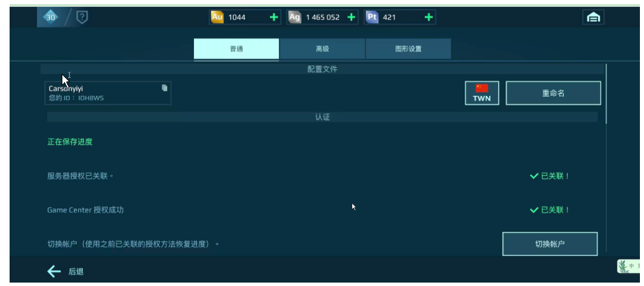This screenshot has width=644, height=286.
Task: Click the 正在保存进度 status text
Action: [70, 142]
